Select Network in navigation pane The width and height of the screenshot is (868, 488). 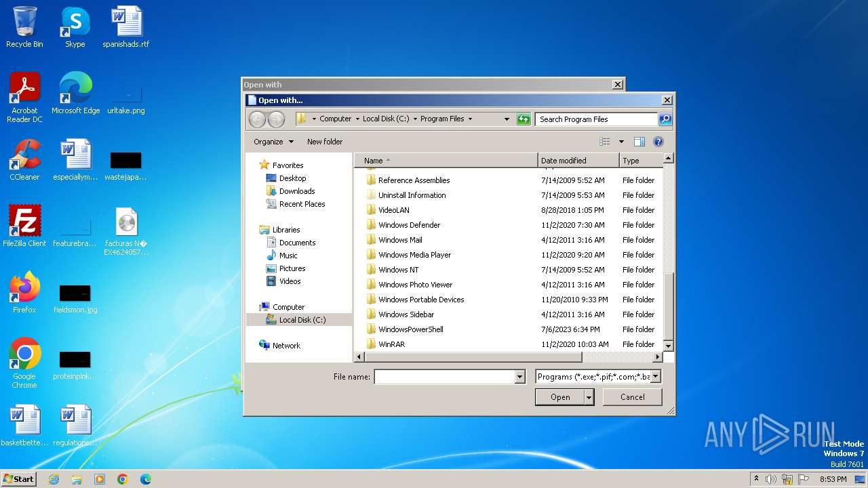click(x=286, y=346)
